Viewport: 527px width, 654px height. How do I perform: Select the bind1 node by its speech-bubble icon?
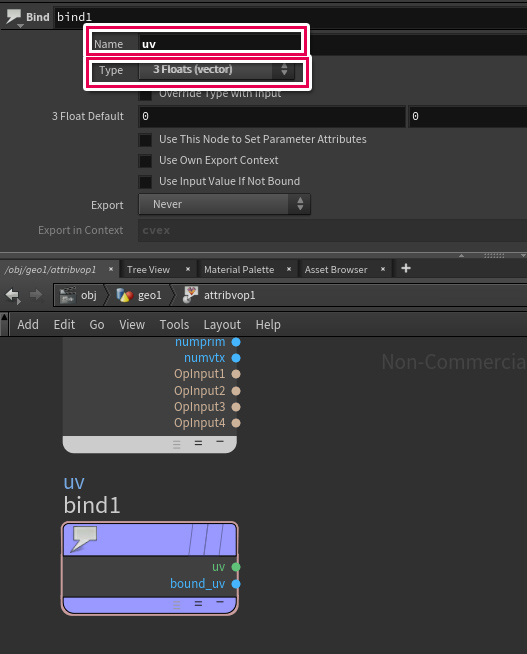pos(85,538)
